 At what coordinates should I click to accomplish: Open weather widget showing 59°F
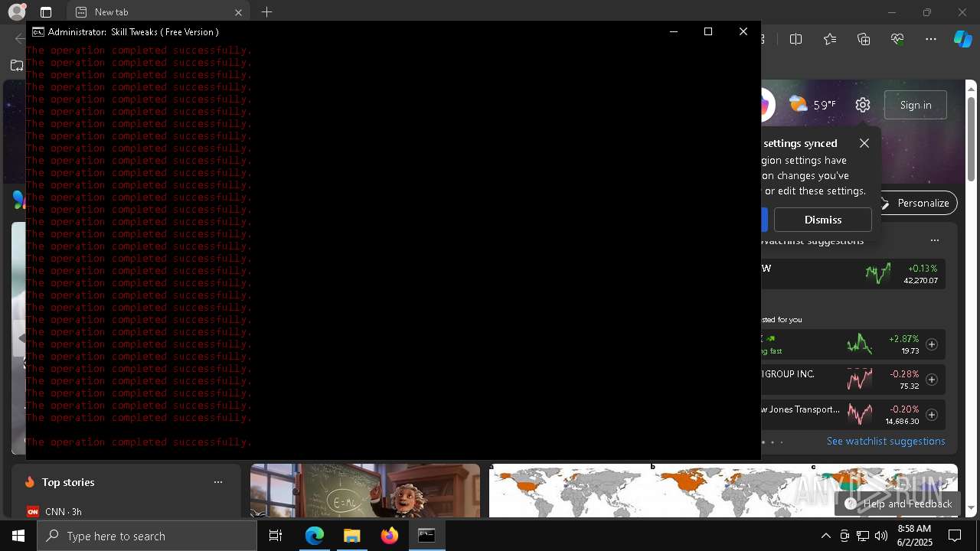pyautogui.click(x=812, y=105)
